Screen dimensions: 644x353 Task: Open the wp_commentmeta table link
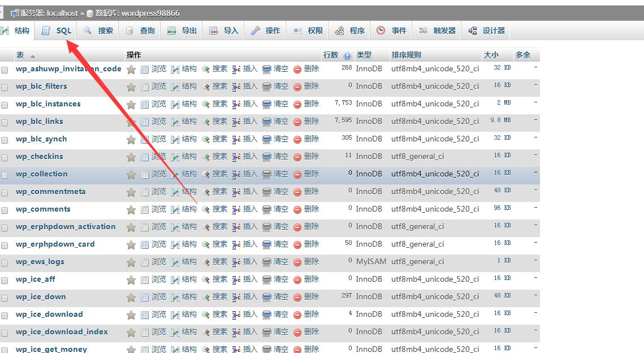point(51,192)
